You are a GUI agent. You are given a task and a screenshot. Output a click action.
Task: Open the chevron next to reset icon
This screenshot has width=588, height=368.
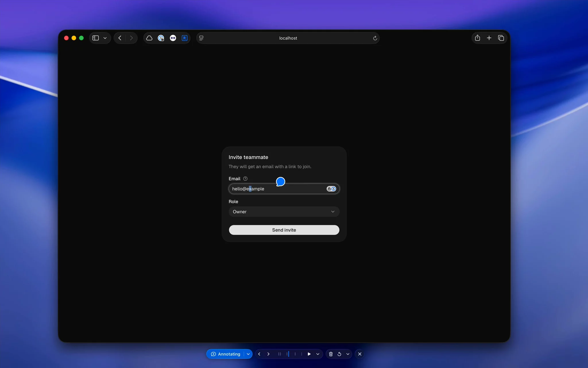tap(348, 354)
